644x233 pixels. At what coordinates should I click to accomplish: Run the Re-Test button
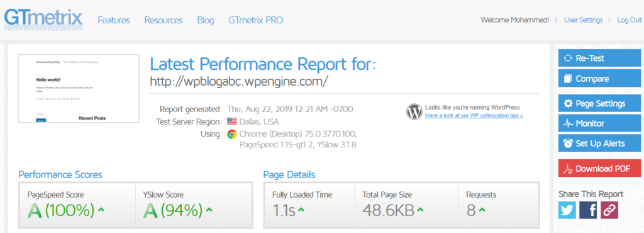[x=599, y=58]
